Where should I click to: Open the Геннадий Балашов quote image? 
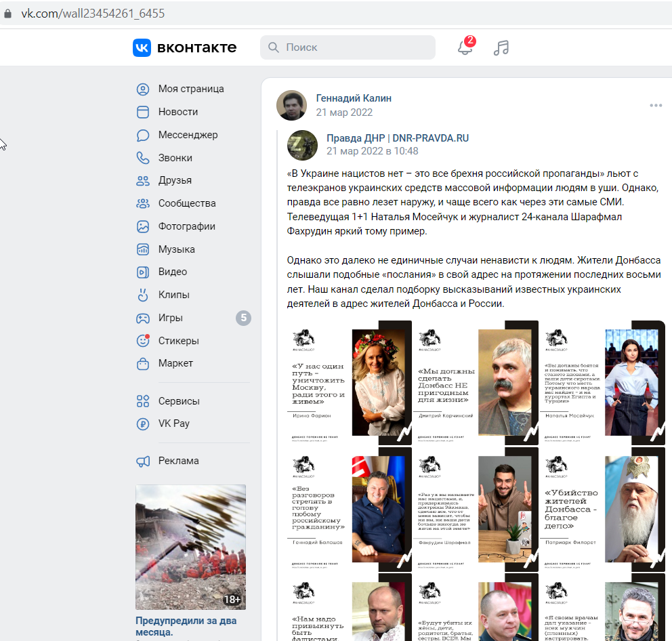[350, 509]
